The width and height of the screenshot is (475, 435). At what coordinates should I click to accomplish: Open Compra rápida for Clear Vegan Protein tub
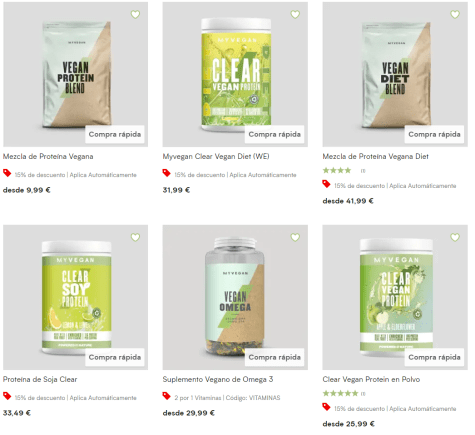(434, 357)
